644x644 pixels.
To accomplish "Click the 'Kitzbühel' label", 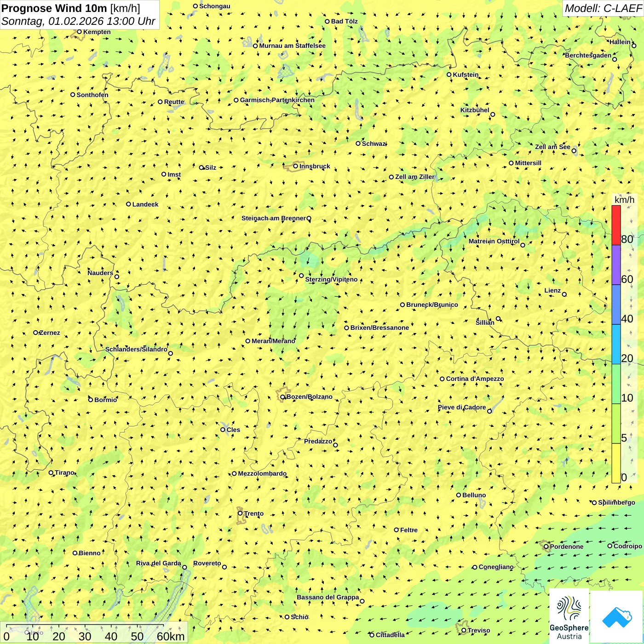I will pyautogui.click(x=475, y=110).
